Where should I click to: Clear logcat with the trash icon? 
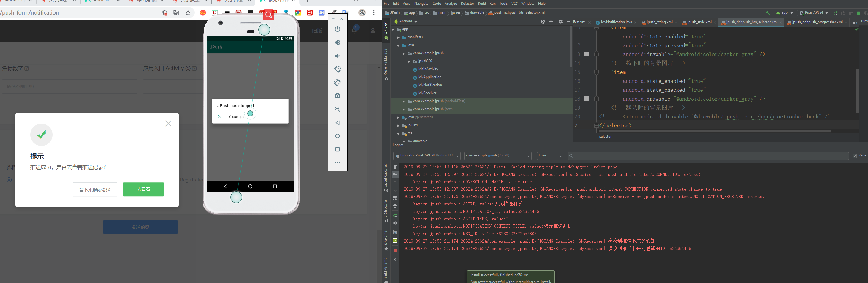pyautogui.click(x=395, y=167)
